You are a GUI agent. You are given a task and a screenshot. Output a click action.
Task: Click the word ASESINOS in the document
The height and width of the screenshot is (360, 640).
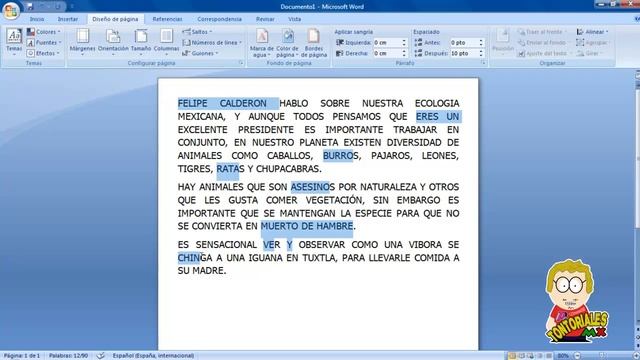(x=313, y=187)
